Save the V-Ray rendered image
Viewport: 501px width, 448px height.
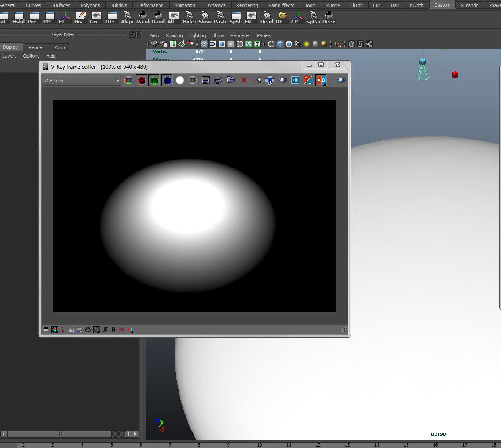(206, 81)
